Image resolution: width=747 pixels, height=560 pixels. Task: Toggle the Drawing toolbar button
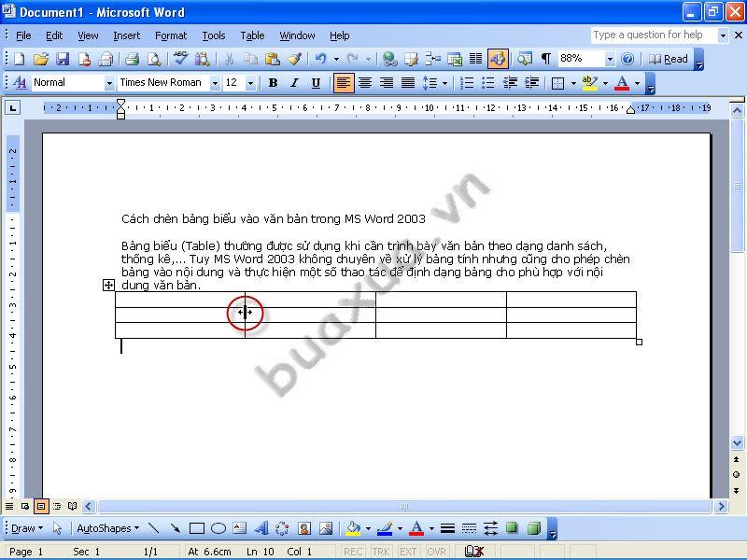click(498, 59)
